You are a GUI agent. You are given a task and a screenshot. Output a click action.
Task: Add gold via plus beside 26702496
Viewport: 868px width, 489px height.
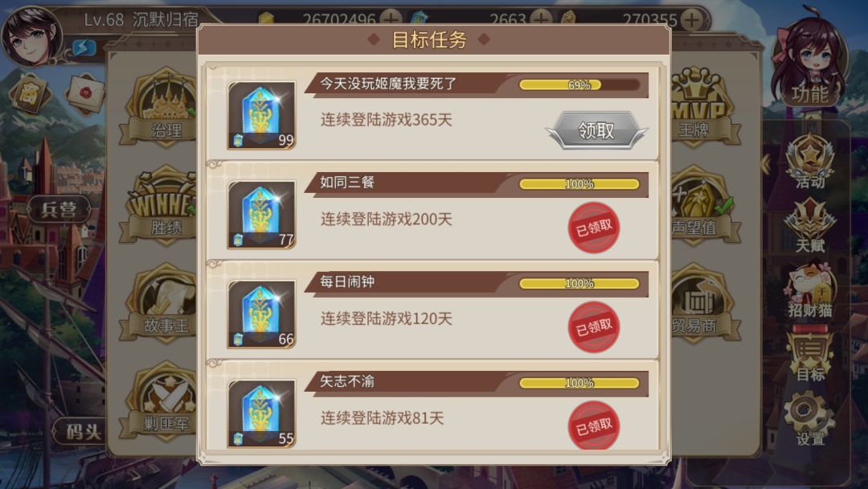click(x=391, y=19)
